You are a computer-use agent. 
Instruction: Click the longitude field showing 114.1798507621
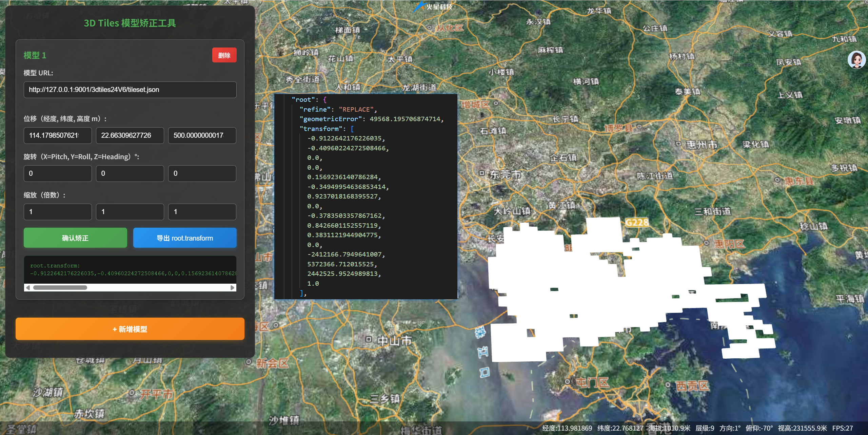tap(58, 135)
